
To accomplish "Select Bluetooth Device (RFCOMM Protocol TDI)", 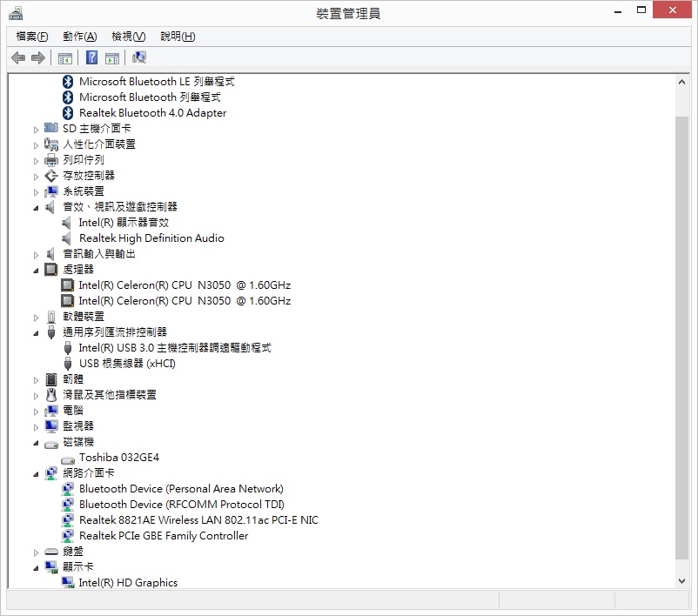I will point(182,505).
